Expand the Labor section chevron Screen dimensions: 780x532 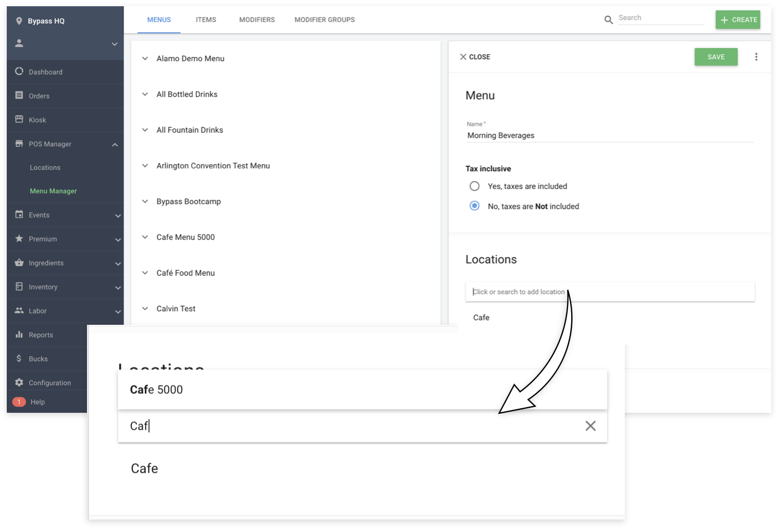[x=118, y=311]
